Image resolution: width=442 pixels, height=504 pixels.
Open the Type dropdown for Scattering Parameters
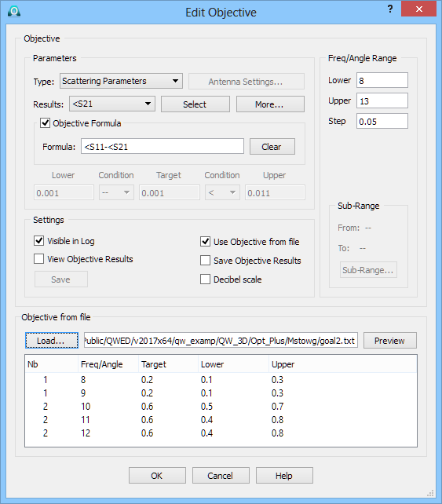pos(121,81)
